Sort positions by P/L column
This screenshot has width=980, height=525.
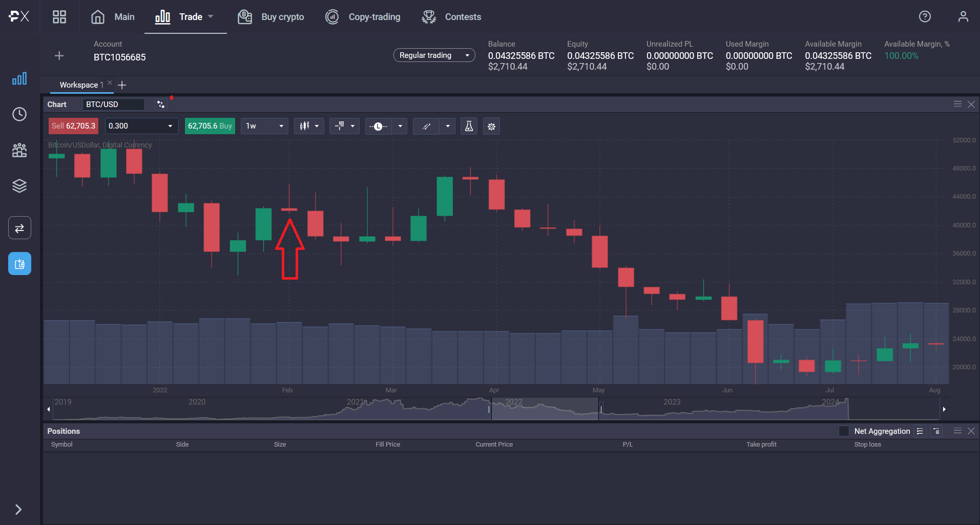pos(628,445)
